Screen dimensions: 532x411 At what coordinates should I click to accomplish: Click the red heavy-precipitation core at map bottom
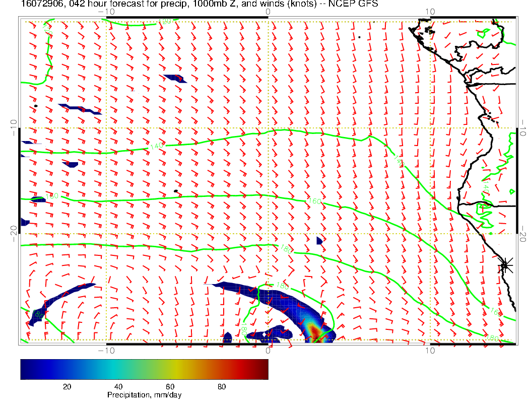pyautogui.click(x=316, y=331)
